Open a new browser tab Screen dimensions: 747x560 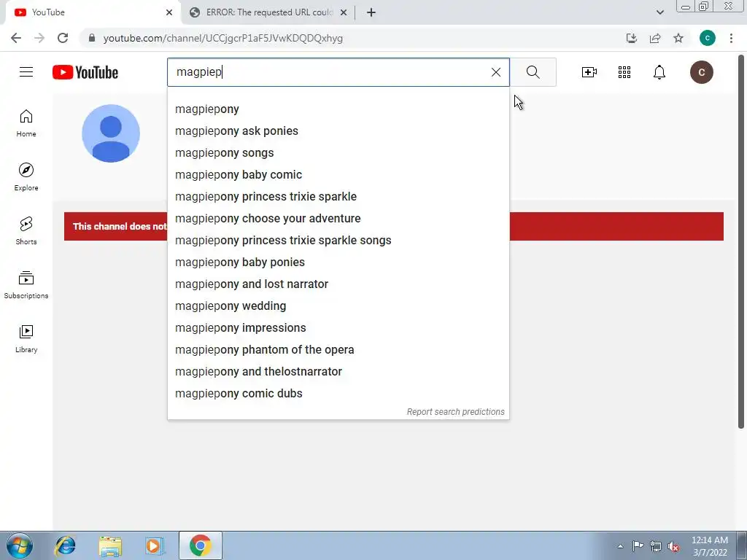pos(371,12)
